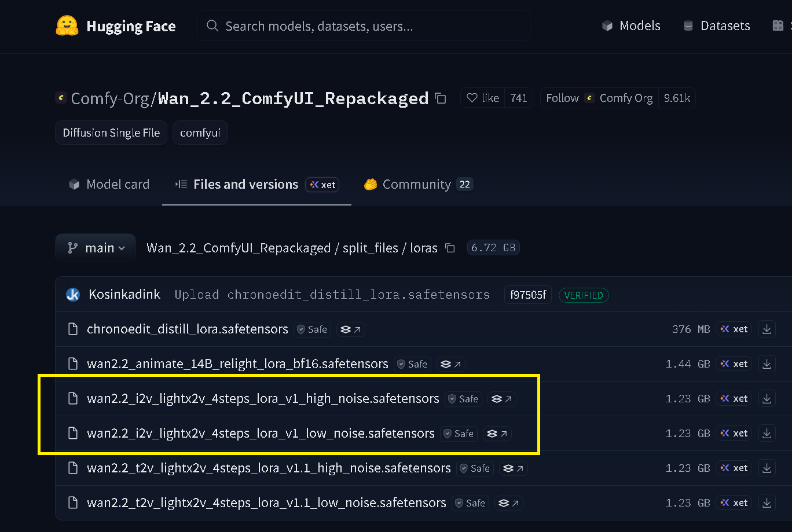Screen dimensions: 792x532
Task: Click the Safe badge for t2v v1.1 low_noise
Action: point(470,503)
